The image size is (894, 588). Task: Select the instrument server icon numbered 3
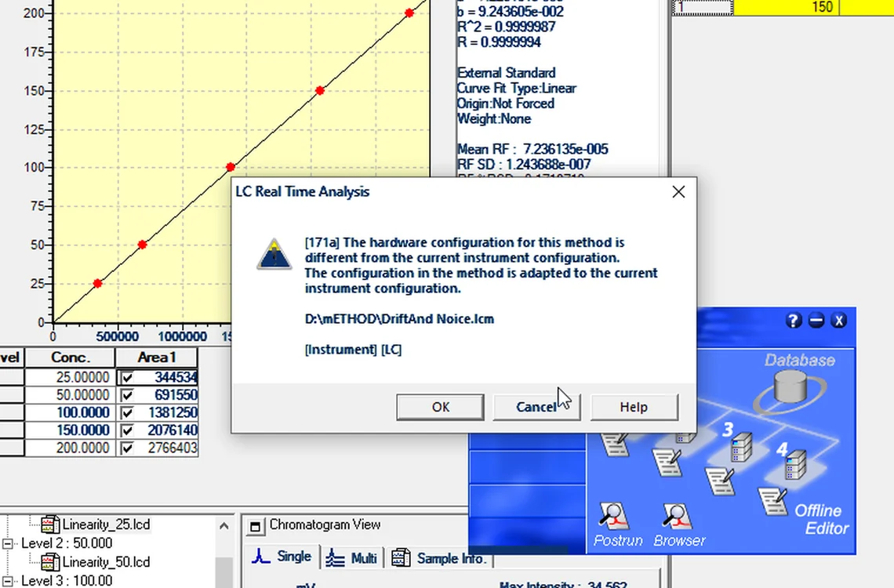pos(742,447)
